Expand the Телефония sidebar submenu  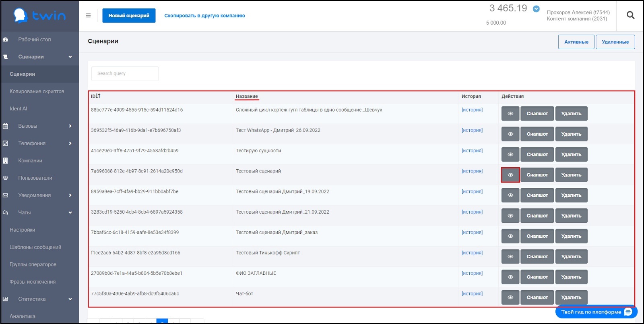coord(70,143)
